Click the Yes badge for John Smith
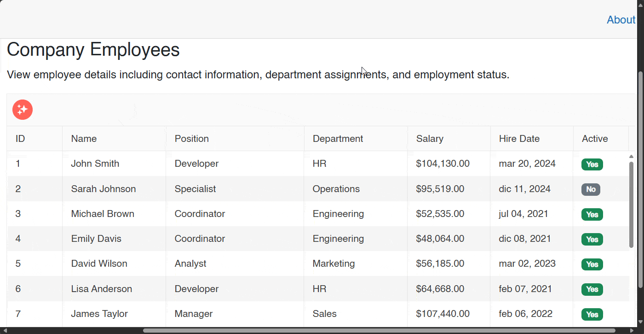Image resolution: width=644 pixels, height=334 pixels. tap(592, 164)
